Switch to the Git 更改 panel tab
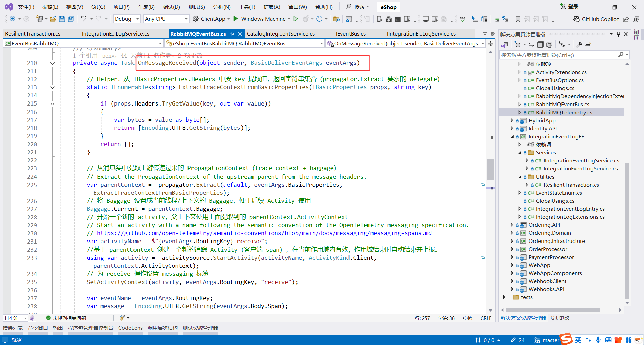This screenshot has width=644, height=345. click(560, 318)
